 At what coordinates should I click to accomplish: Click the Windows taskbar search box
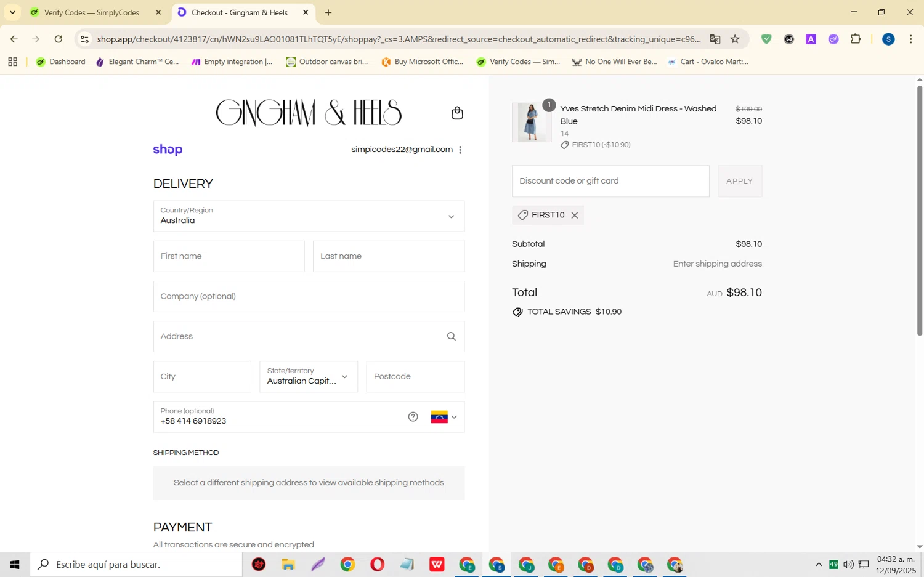click(136, 564)
